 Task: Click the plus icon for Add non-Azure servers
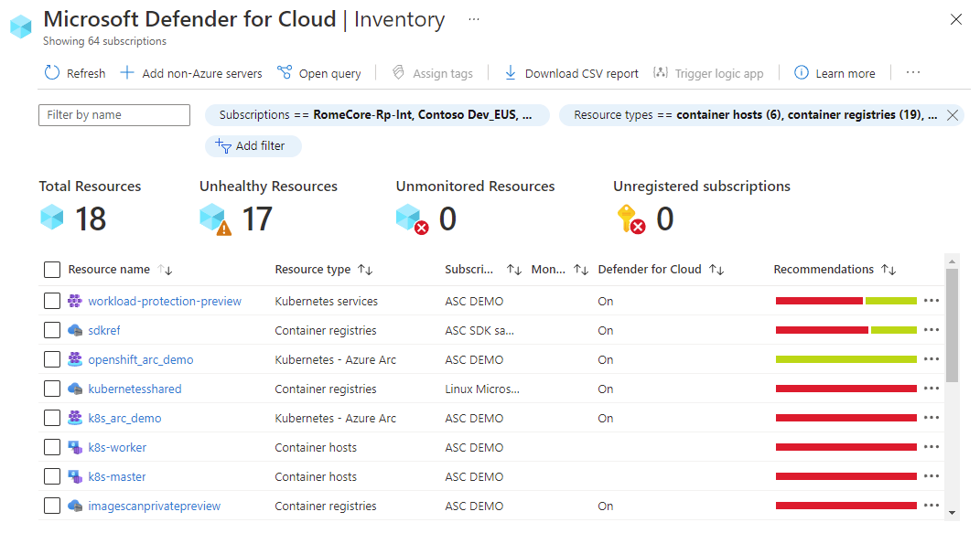[x=127, y=73]
